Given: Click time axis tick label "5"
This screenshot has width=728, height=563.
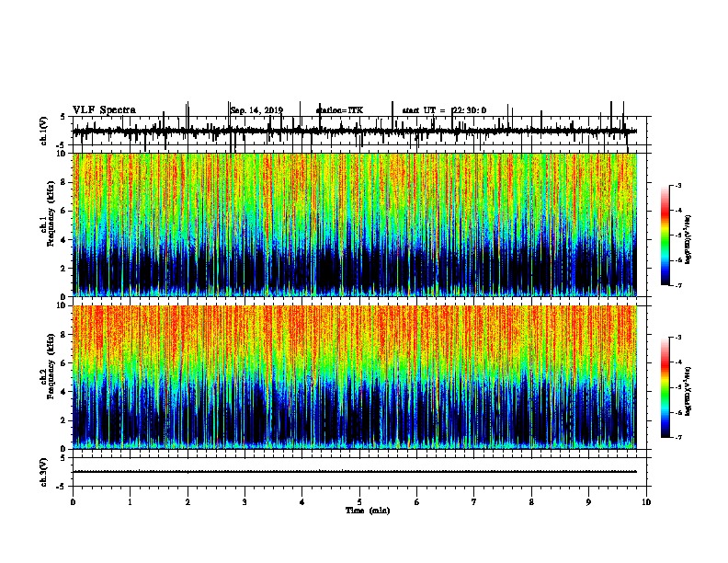Looking at the screenshot, I should (x=359, y=502).
